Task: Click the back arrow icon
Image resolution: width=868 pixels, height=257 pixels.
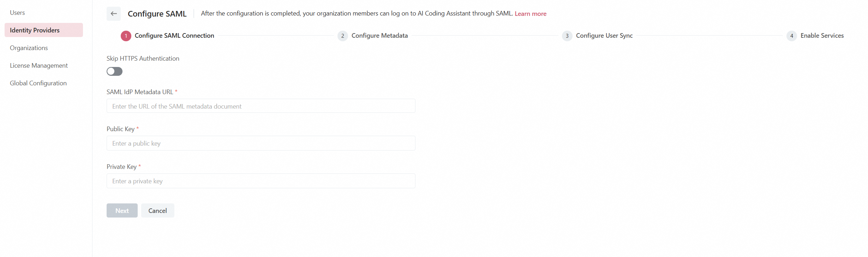Action: (x=114, y=14)
